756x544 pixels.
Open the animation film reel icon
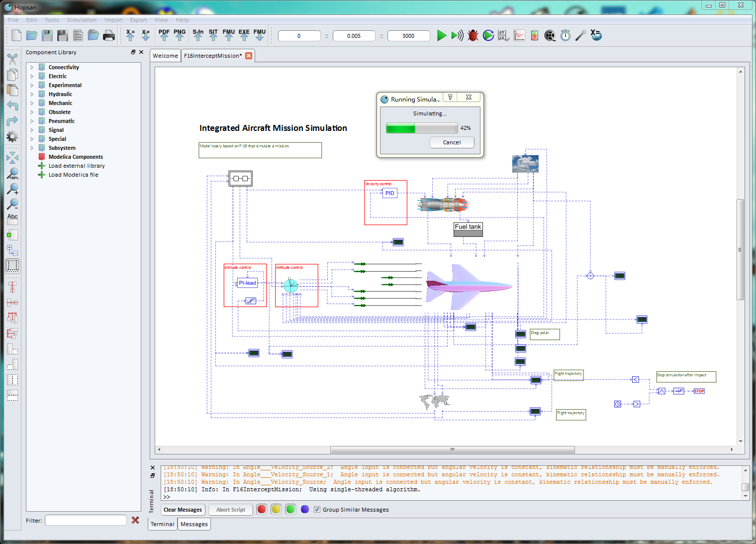(x=550, y=35)
